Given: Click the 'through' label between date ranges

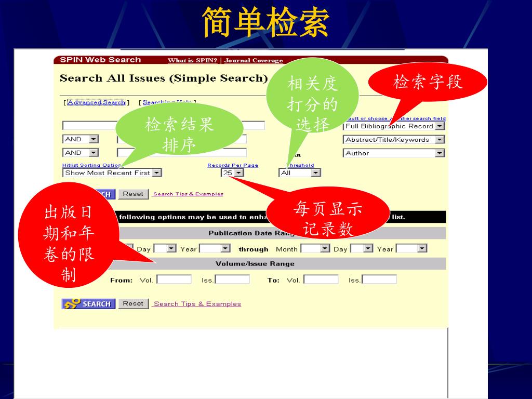Looking at the screenshot, I should click(x=254, y=249).
